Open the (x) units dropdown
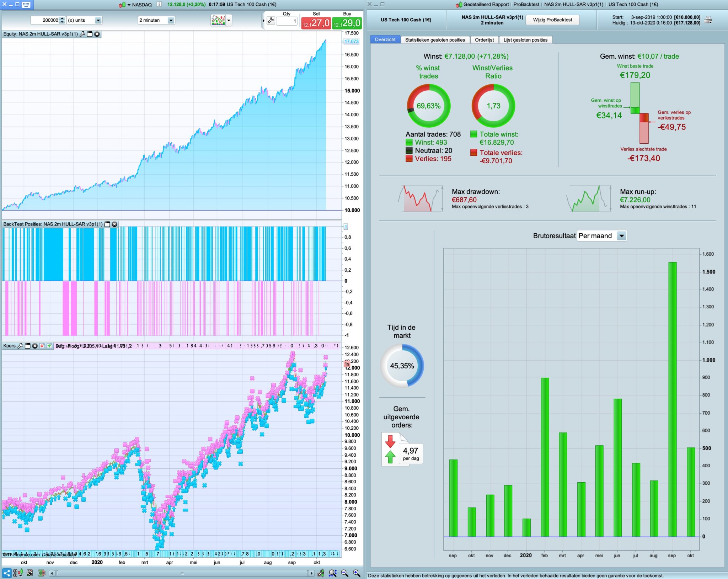Screen dimensions: 728x579 tap(98, 20)
